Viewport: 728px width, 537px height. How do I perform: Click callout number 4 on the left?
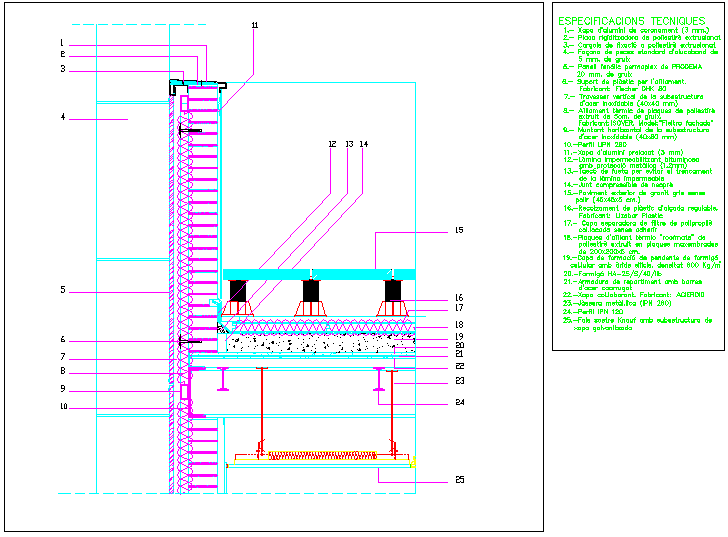coord(62,117)
